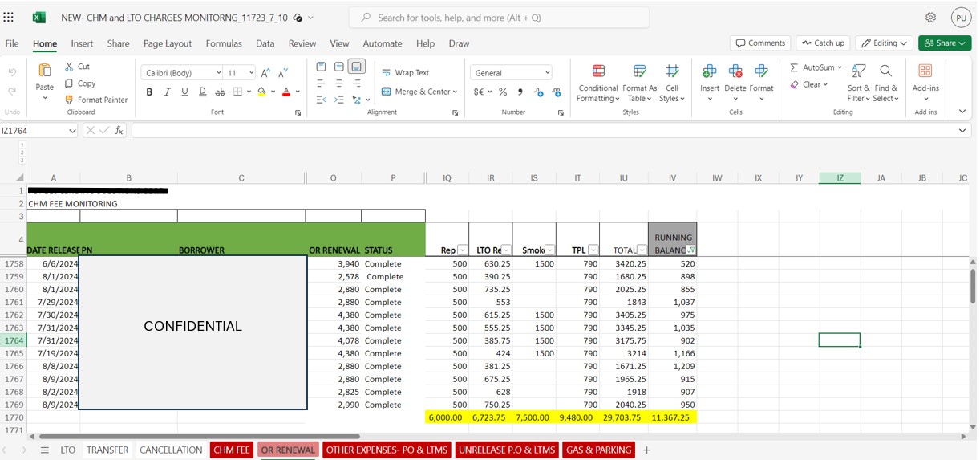Open the General number format dropdown
This screenshot has width=980, height=460.
[x=511, y=73]
